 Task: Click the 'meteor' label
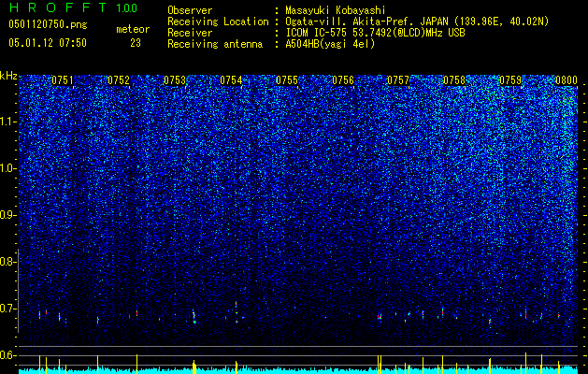click(x=133, y=29)
